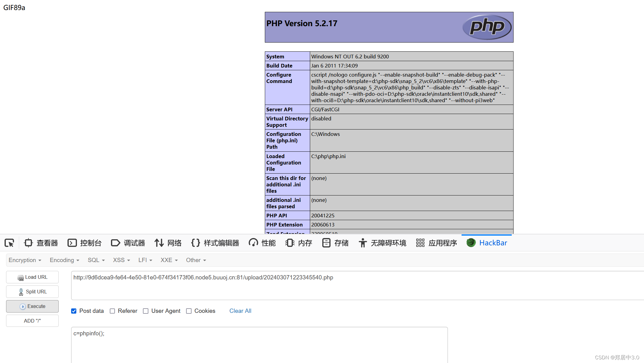Open the Debugger (调试器) tab
Image resolution: width=644 pixels, height=363 pixels.
click(x=128, y=243)
